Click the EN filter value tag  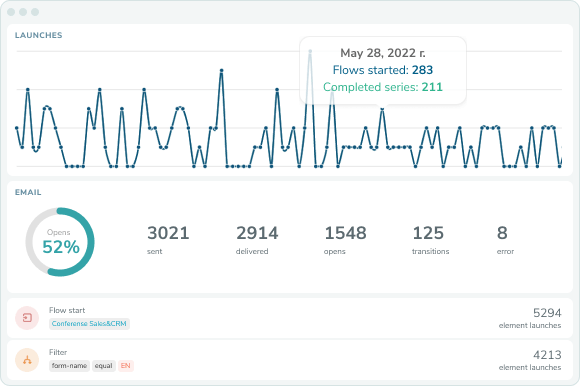tap(125, 366)
